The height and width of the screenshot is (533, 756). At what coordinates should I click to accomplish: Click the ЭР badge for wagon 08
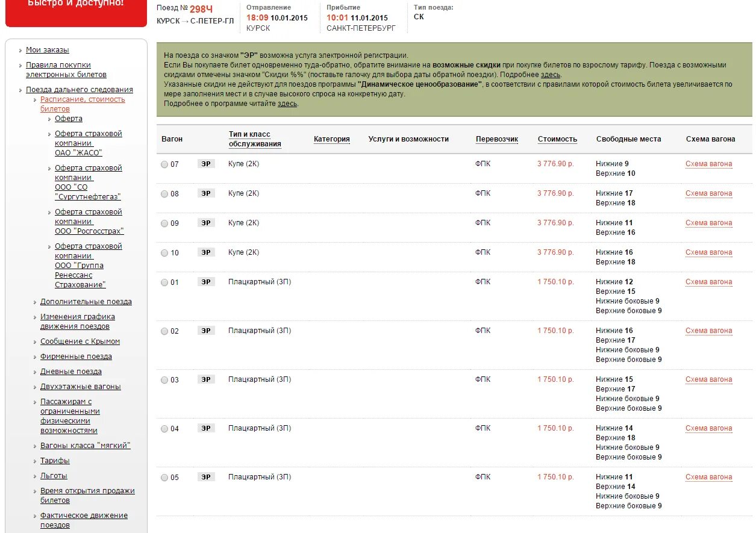coord(206,193)
